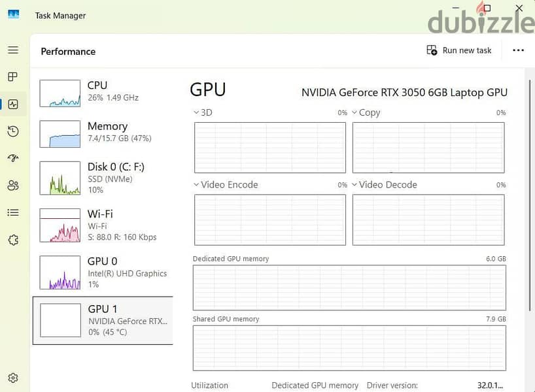Open the three-dot more options menu
The image size is (535, 392).
(518, 50)
